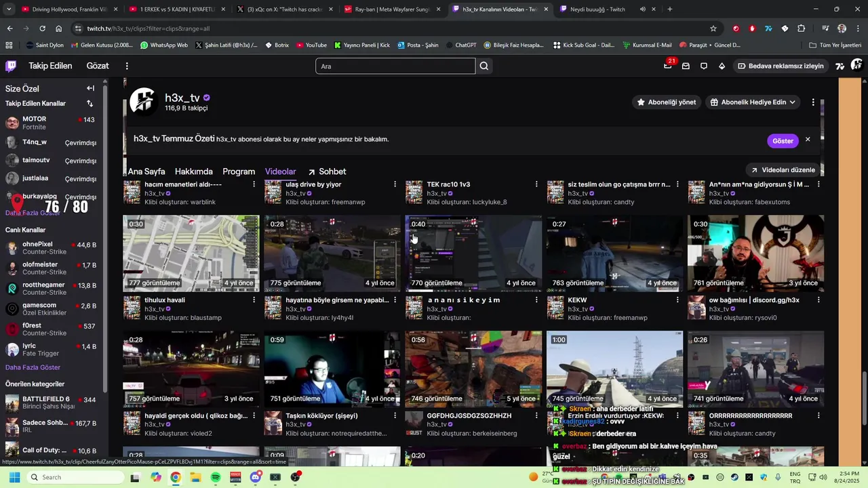Switch to Ana Sayfa tab
The width and height of the screenshot is (868, 488).
click(146, 171)
